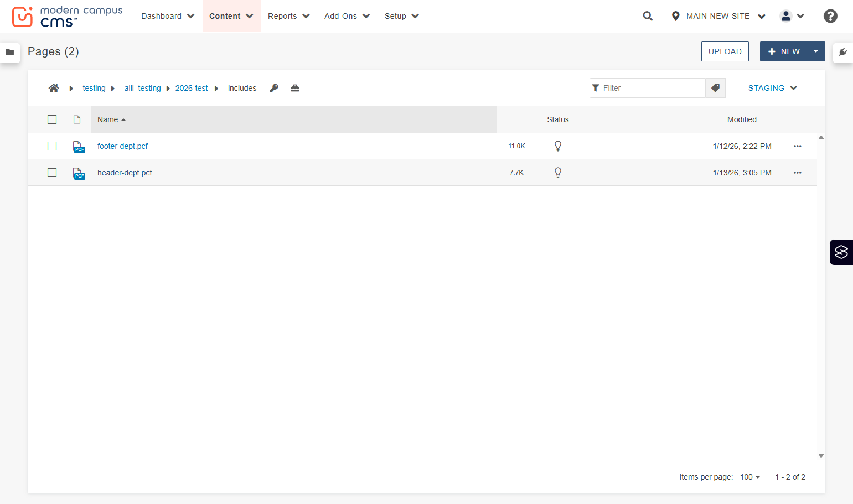Sort by the Modified column header
The image size is (853, 504).
[742, 119]
